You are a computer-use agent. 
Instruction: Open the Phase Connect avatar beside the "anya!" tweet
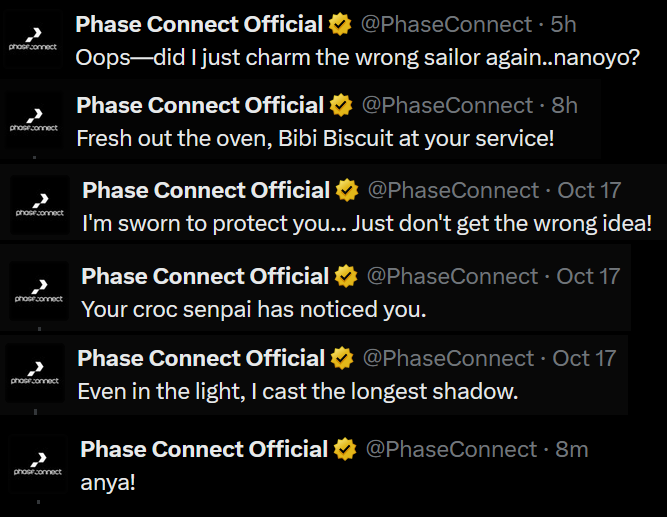pos(39,465)
